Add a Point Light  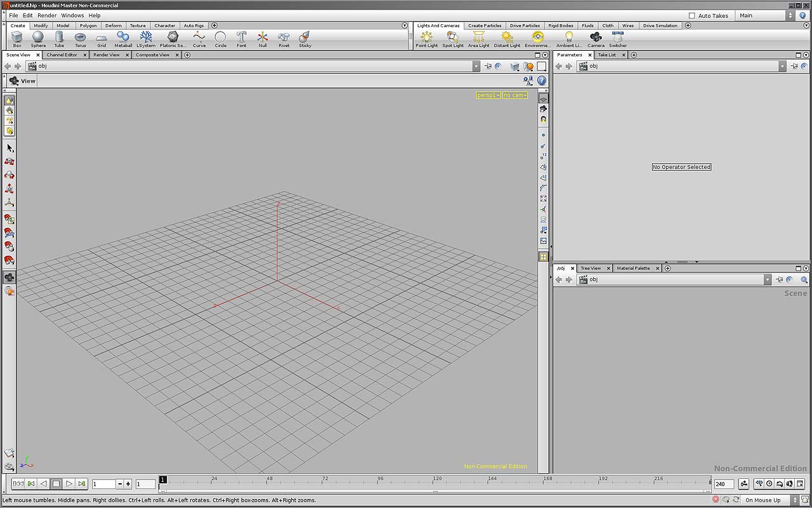[x=427, y=39]
